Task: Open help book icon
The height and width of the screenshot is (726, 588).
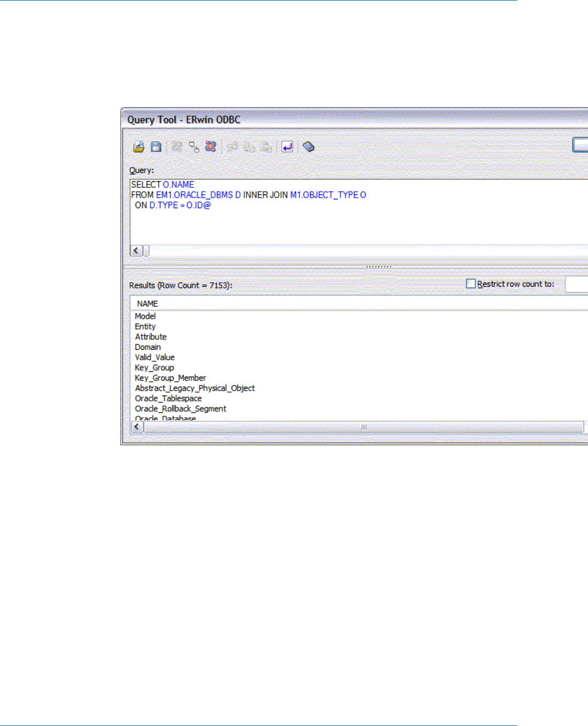Action: (x=309, y=147)
